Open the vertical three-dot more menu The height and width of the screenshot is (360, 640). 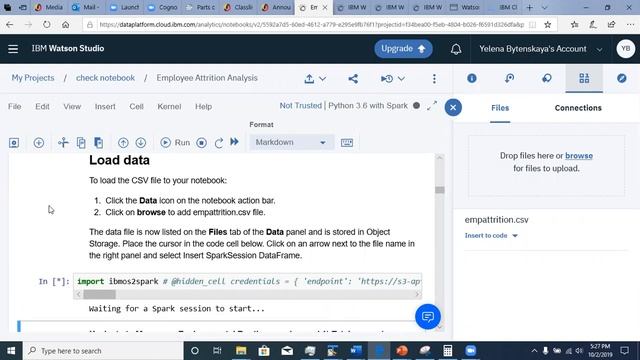(x=434, y=78)
